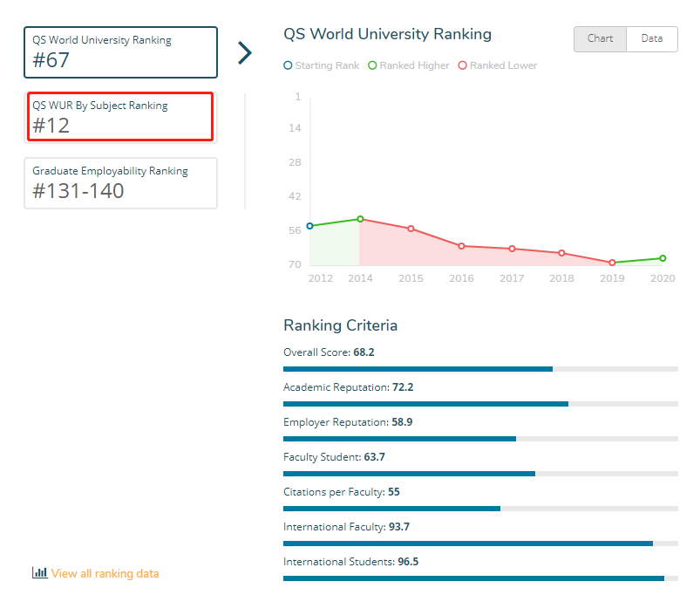The image size is (700, 595).
Task: Click the 2015 year label on the x-axis
Action: (x=411, y=278)
